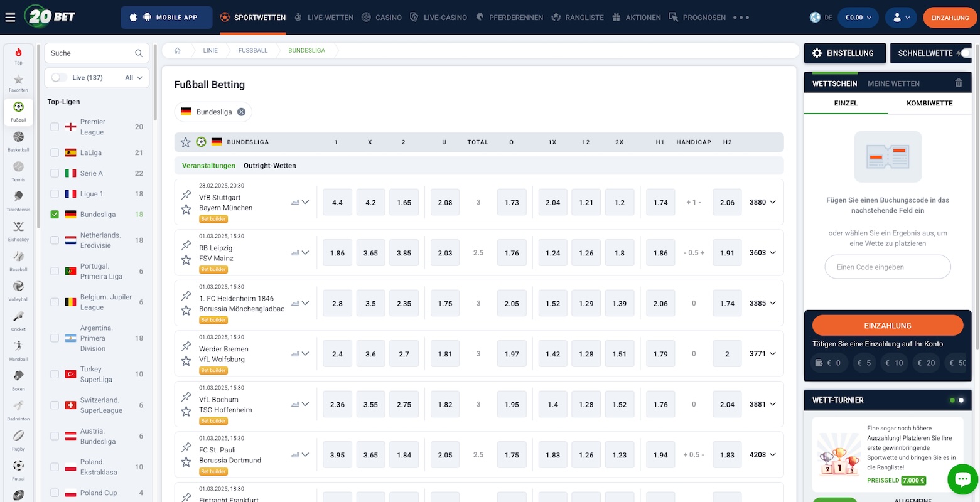Toggle the Live (137) switch
The height and width of the screenshot is (502, 980).
point(60,78)
